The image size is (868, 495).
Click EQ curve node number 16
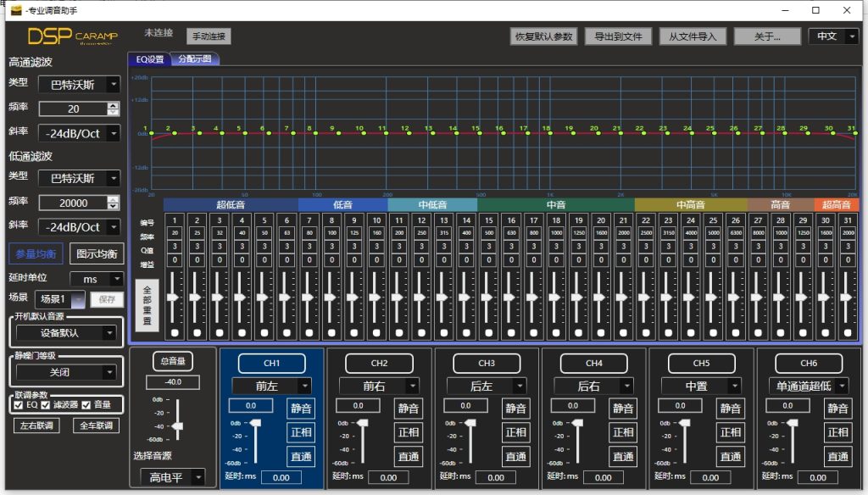tap(504, 133)
